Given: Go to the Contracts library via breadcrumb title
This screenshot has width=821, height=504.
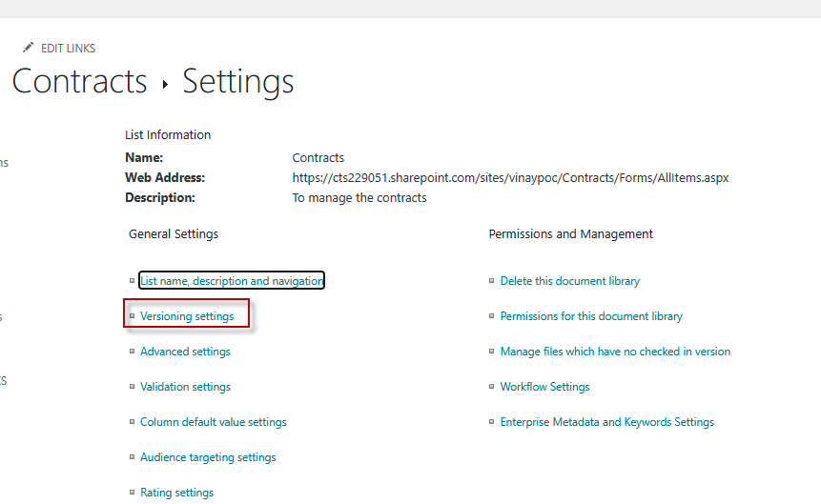Looking at the screenshot, I should point(80,82).
